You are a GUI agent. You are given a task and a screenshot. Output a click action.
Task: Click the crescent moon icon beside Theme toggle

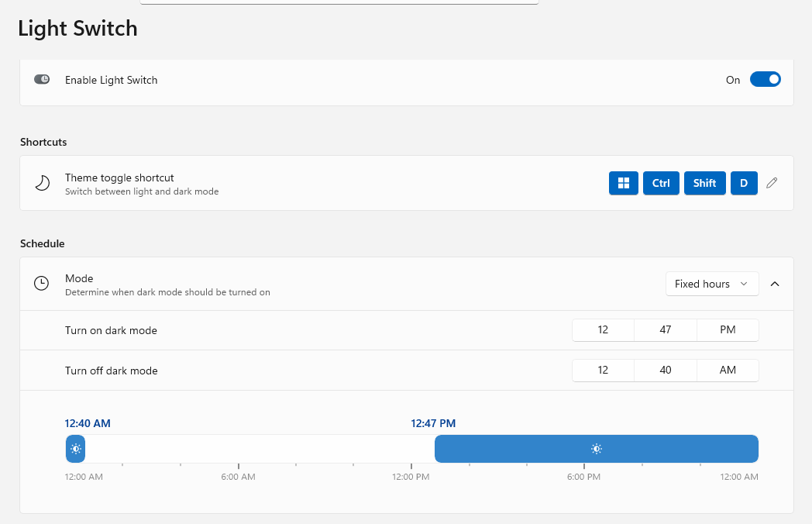(x=42, y=183)
